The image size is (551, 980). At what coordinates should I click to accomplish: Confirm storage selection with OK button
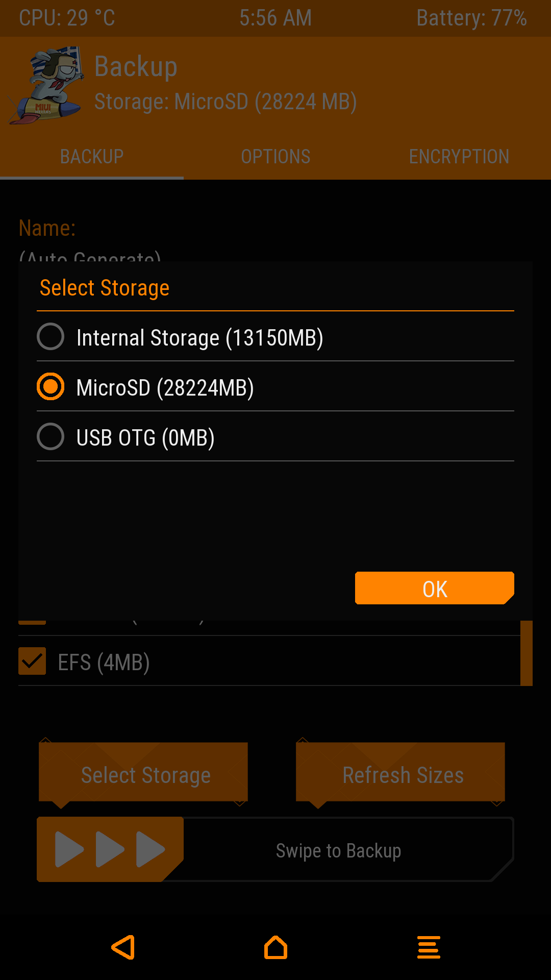pos(434,589)
